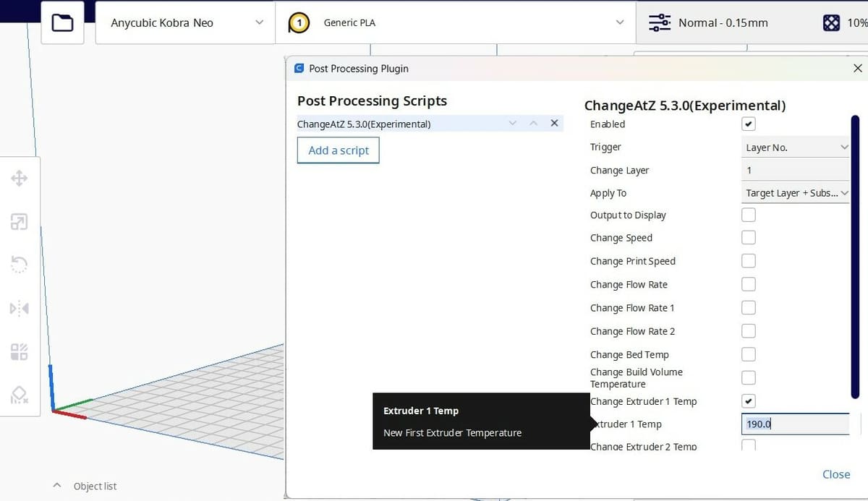Enable Change Flow Rate 2 checkbox
868x501 pixels.
tap(749, 330)
